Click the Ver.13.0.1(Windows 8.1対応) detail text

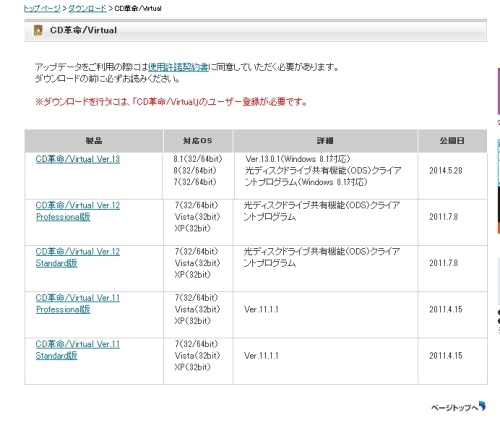coord(298,159)
